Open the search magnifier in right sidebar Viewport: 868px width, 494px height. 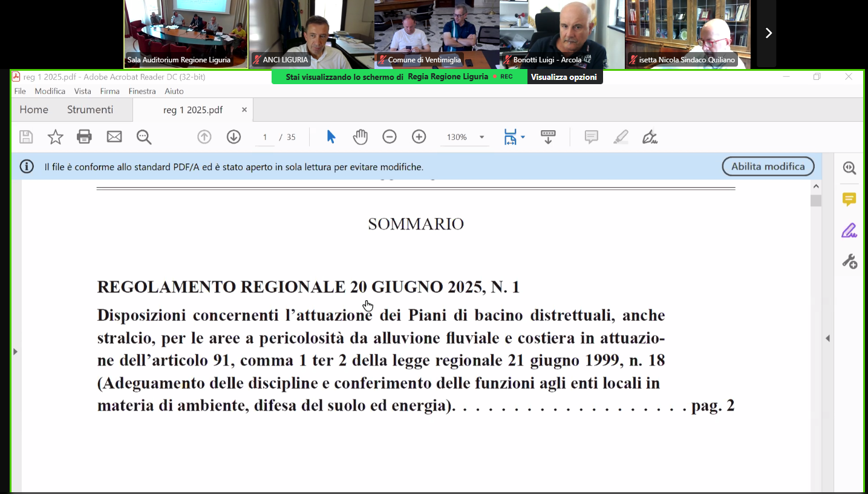[849, 168]
